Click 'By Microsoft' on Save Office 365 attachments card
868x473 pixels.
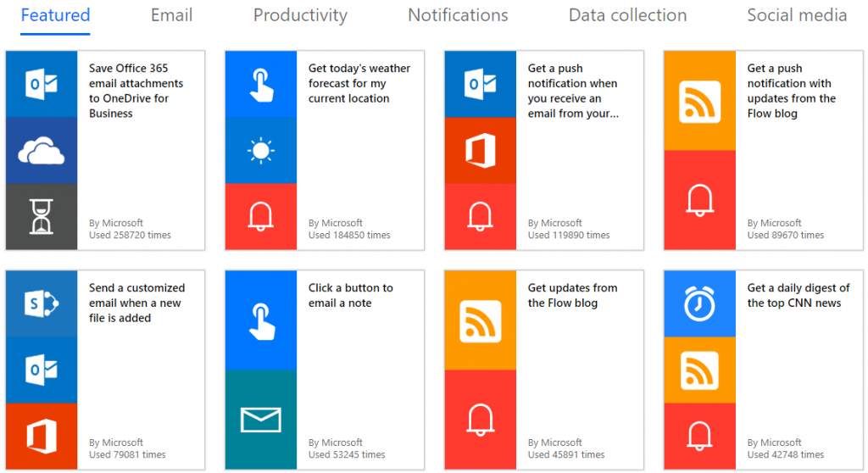click(115, 223)
